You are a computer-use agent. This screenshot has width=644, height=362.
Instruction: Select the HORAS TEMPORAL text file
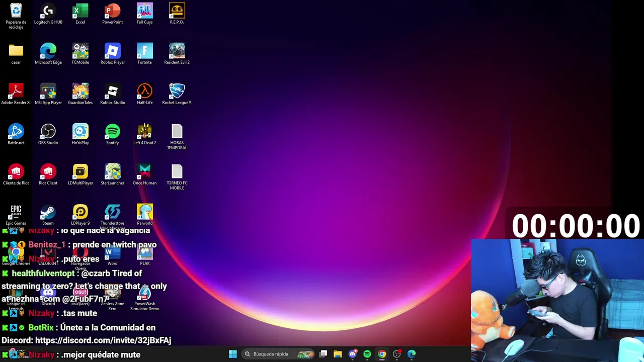pos(177,137)
